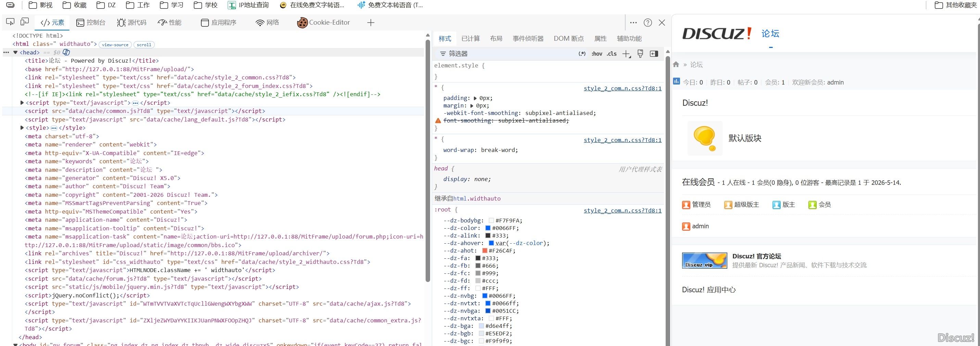The image size is (980, 346).
Task: Open the stylesheet link beside the word-wrap rule
Action: click(x=623, y=140)
